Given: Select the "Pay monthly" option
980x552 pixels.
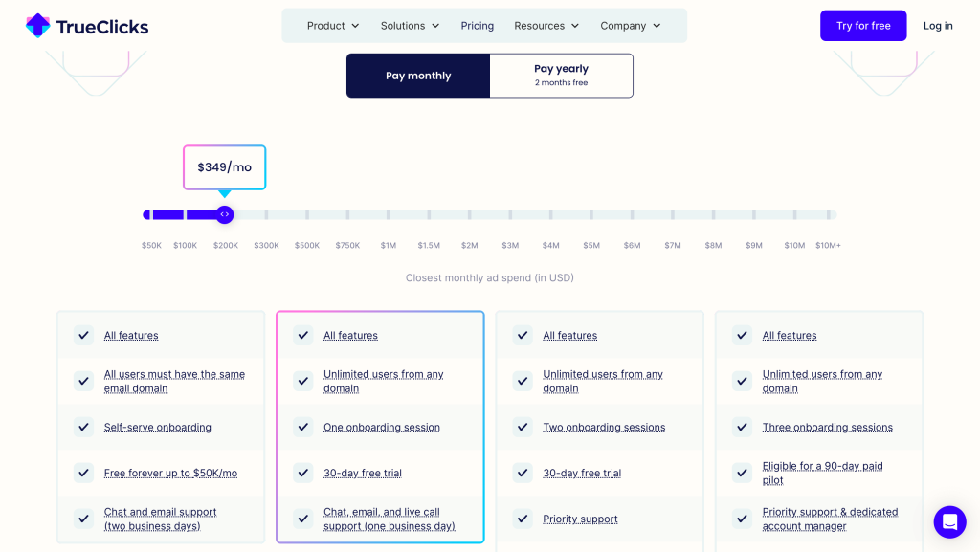Looking at the screenshot, I should pyautogui.click(x=418, y=75).
